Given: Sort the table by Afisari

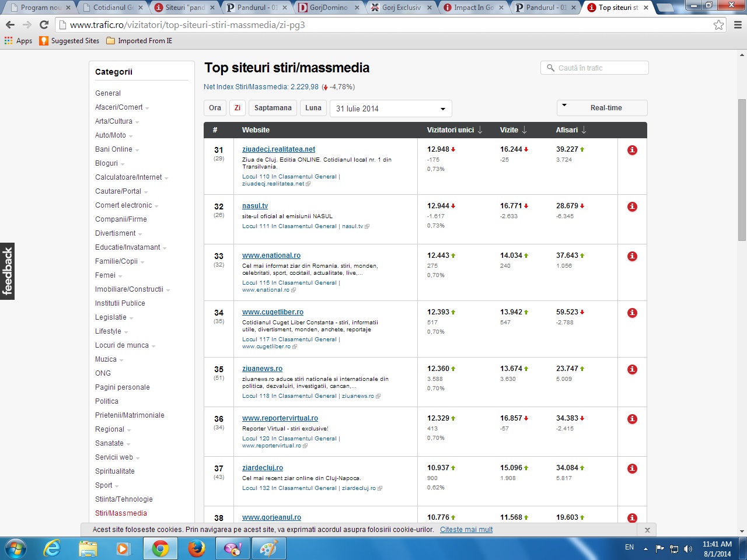Looking at the screenshot, I should [571, 130].
